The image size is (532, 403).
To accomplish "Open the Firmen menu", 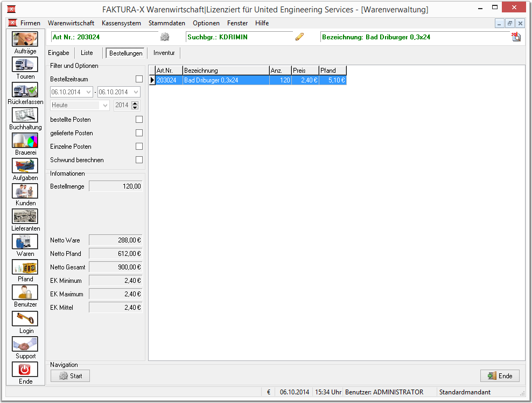I will (30, 23).
